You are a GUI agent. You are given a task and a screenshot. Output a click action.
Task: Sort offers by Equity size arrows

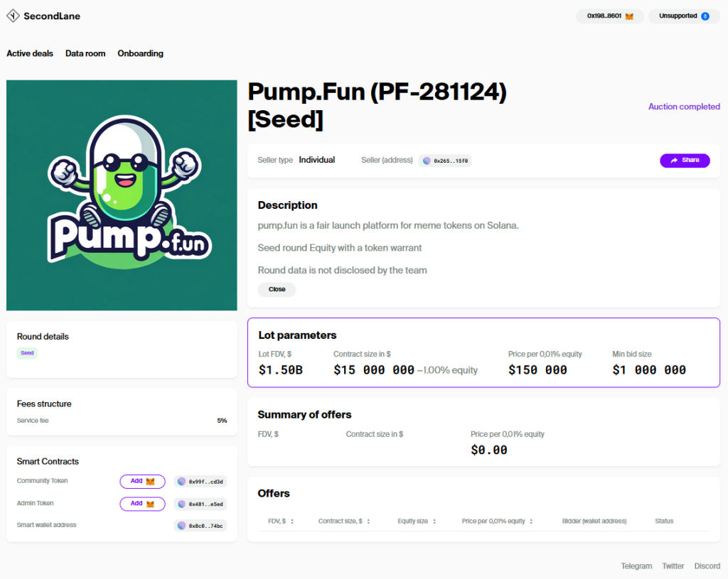click(x=434, y=521)
